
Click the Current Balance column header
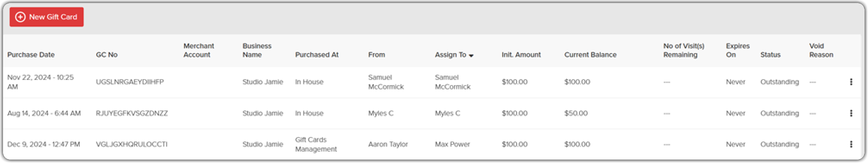(x=590, y=54)
